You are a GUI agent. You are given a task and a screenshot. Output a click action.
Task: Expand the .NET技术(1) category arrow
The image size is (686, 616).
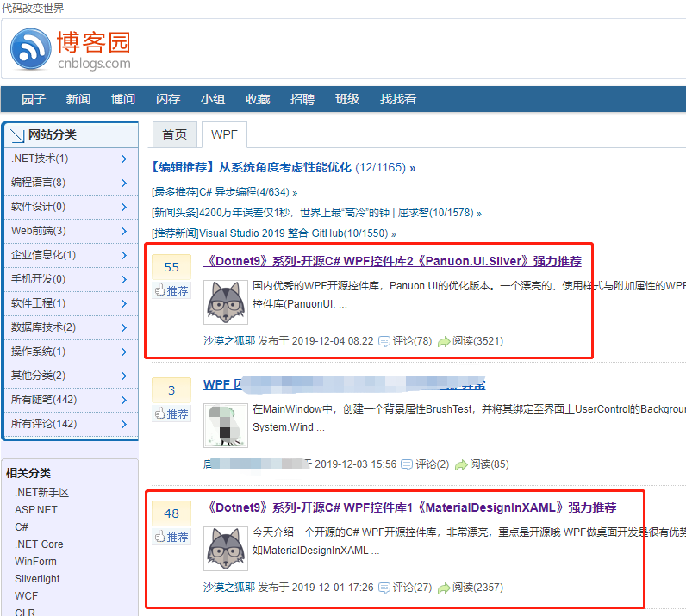pyautogui.click(x=124, y=159)
